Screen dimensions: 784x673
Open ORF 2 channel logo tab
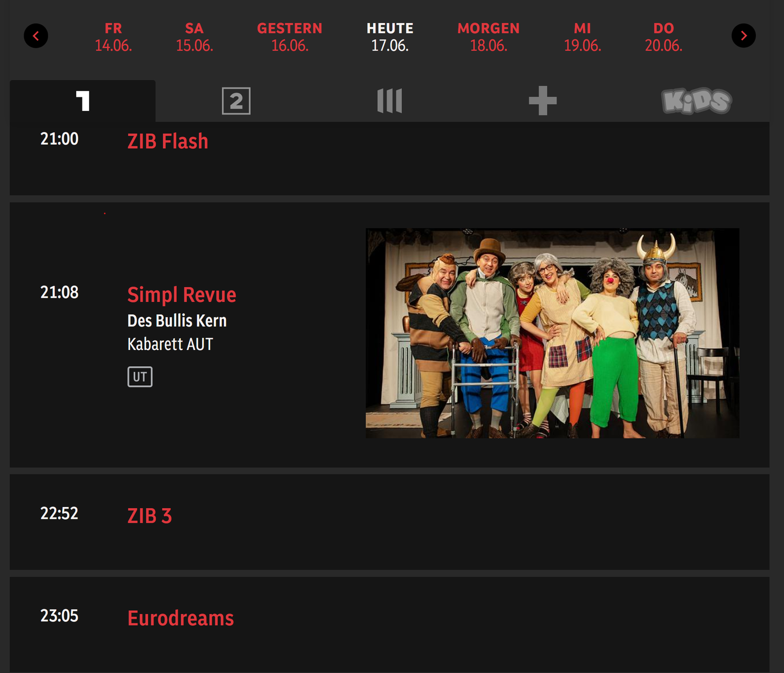[236, 101]
